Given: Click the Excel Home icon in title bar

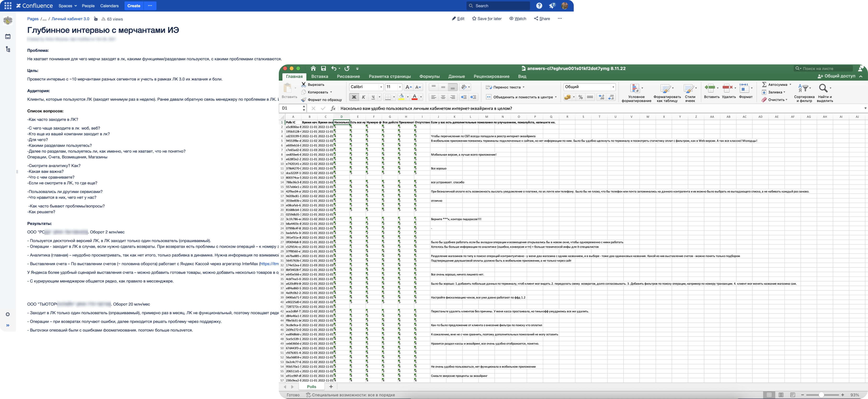Looking at the screenshot, I should point(313,69).
